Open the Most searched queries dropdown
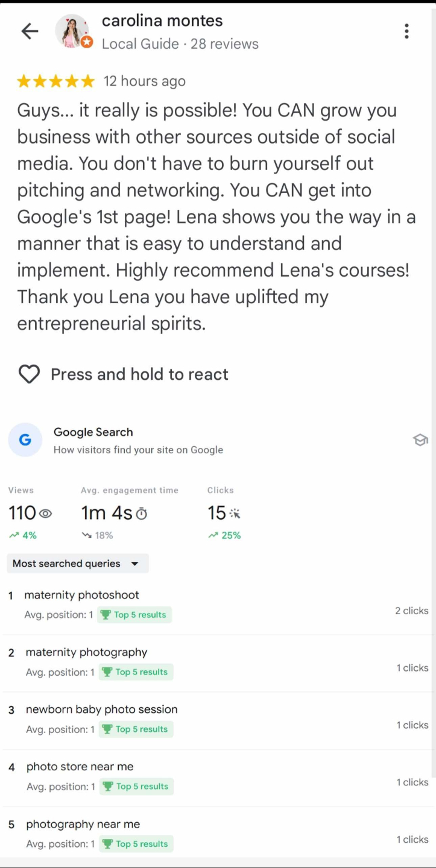Screen dimensions: 436x868 pyautogui.click(x=77, y=564)
